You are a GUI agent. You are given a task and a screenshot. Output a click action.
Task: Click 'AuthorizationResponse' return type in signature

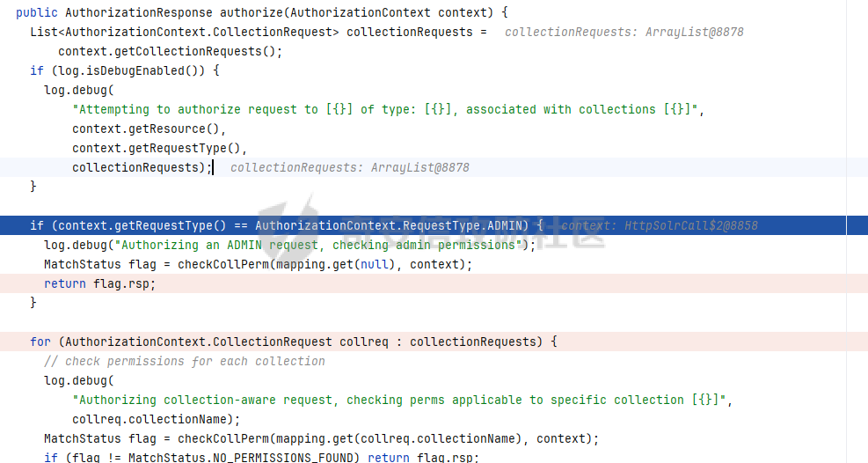tap(138, 12)
